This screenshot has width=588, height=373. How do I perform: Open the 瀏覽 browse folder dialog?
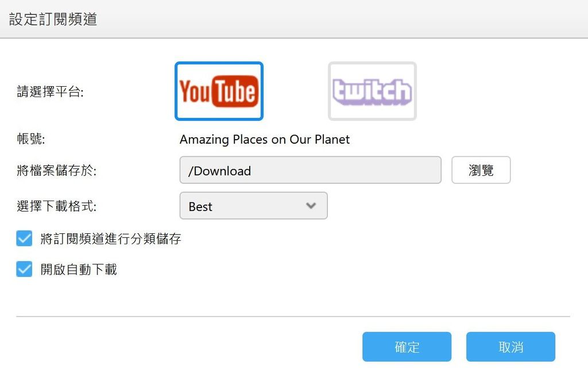coord(481,170)
